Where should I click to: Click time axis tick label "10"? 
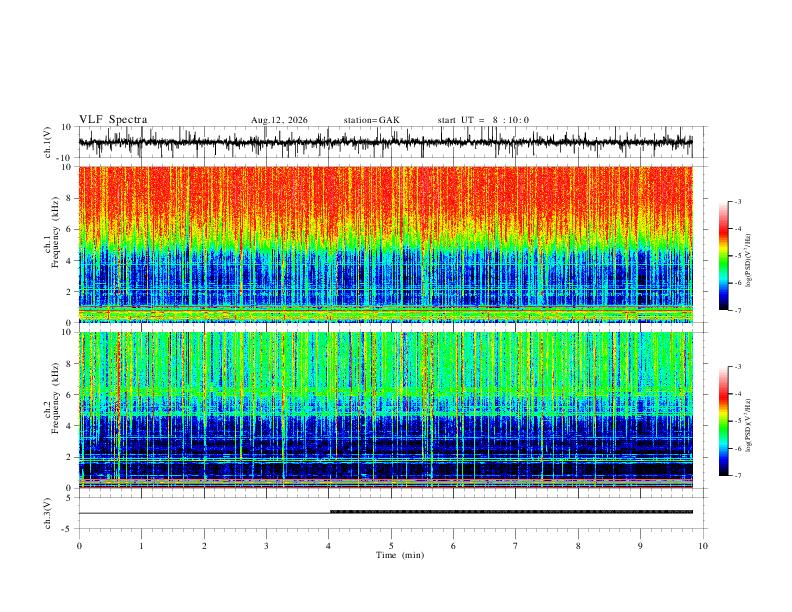coord(703,546)
